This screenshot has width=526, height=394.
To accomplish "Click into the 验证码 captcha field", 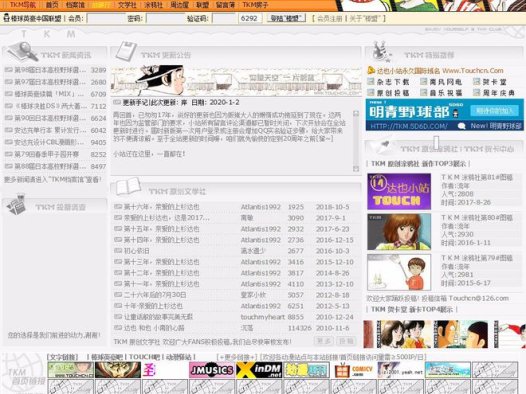I will click(x=224, y=18).
